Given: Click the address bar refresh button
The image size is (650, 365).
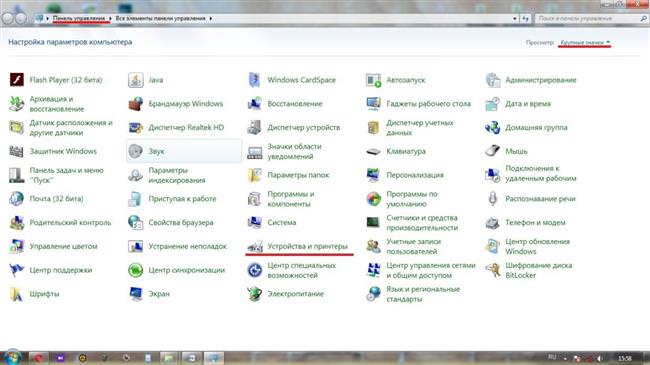Looking at the screenshot, I should click(x=526, y=19).
